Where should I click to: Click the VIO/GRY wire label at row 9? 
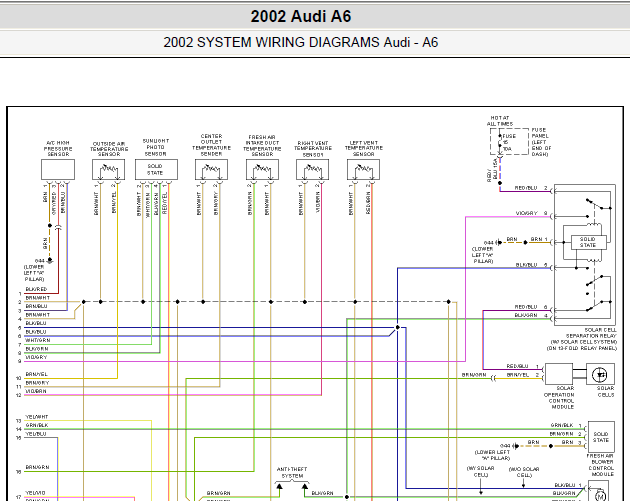click(36, 357)
